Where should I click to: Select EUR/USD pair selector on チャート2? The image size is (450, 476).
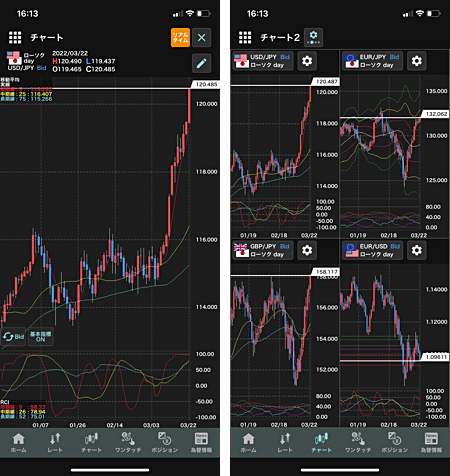[372, 250]
